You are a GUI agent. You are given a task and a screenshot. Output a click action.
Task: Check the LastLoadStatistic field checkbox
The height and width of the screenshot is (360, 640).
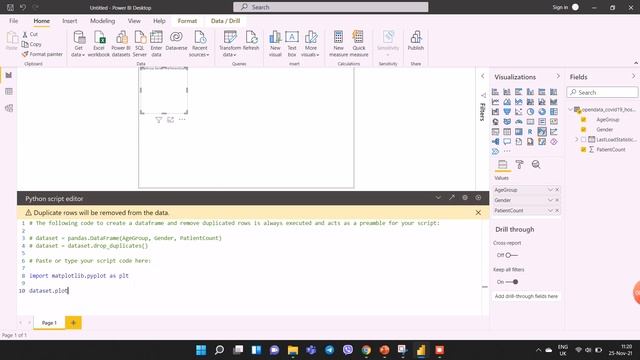coord(583,140)
